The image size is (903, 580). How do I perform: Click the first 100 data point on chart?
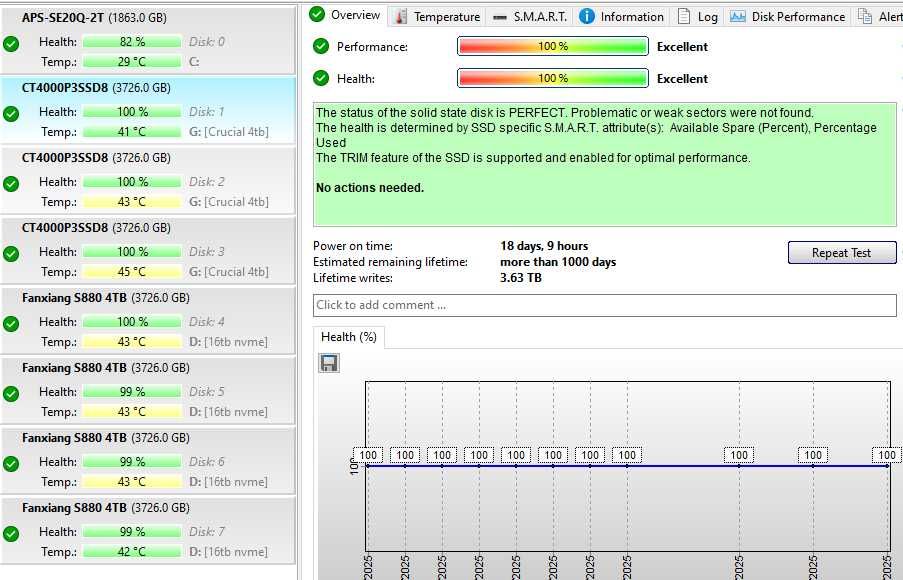click(x=368, y=455)
